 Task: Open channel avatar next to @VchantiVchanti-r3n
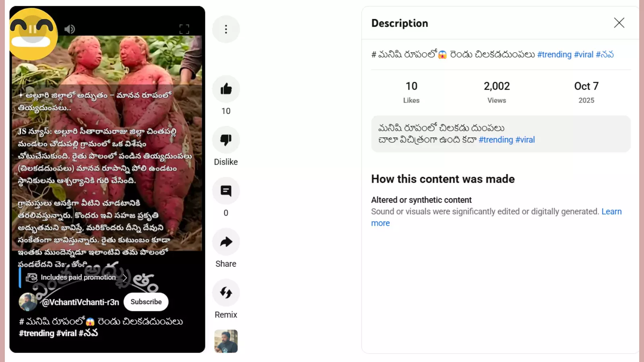coord(28,302)
